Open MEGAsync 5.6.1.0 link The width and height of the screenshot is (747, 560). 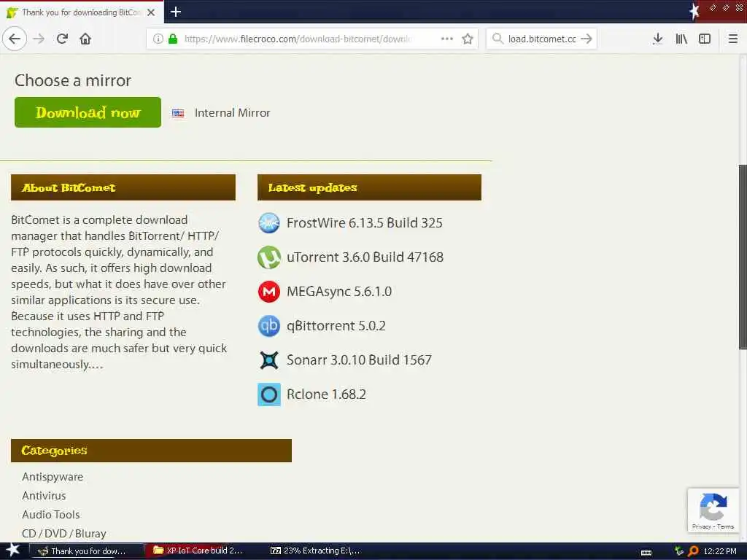pyautogui.click(x=339, y=292)
